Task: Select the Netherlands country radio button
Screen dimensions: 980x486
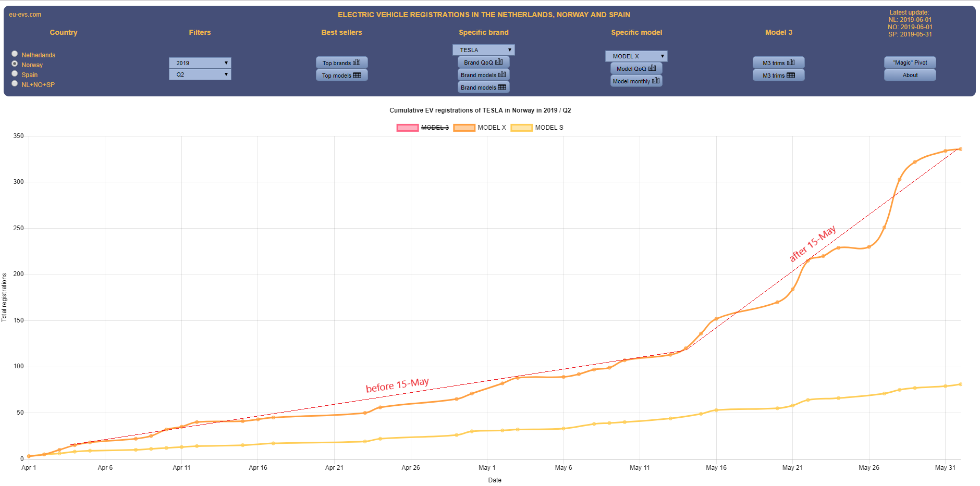Action: [x=15, y=54]
